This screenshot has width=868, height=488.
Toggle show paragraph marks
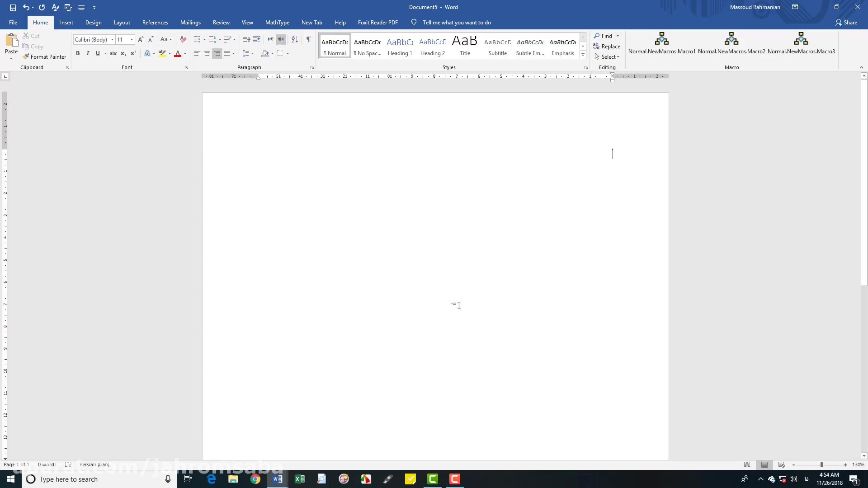(308, 39)
